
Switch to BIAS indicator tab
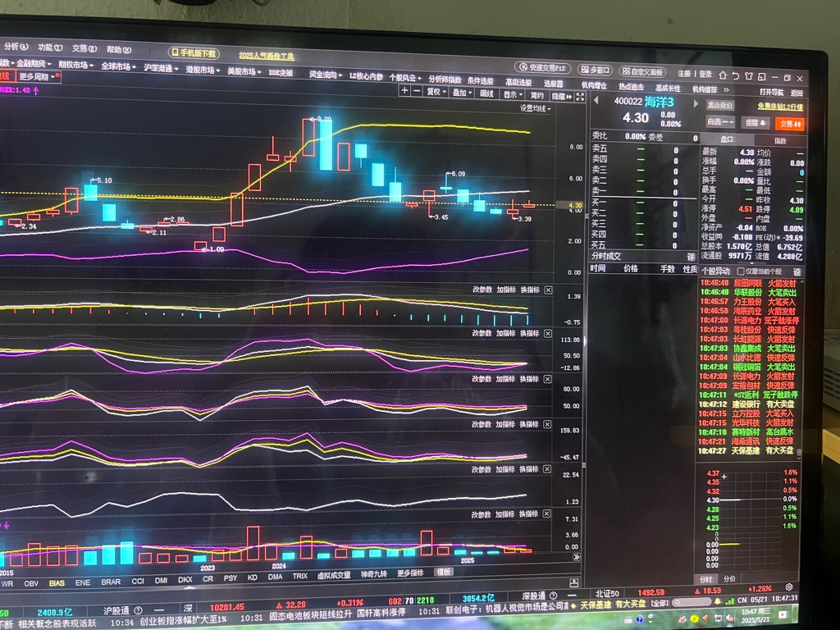[57, 583]
